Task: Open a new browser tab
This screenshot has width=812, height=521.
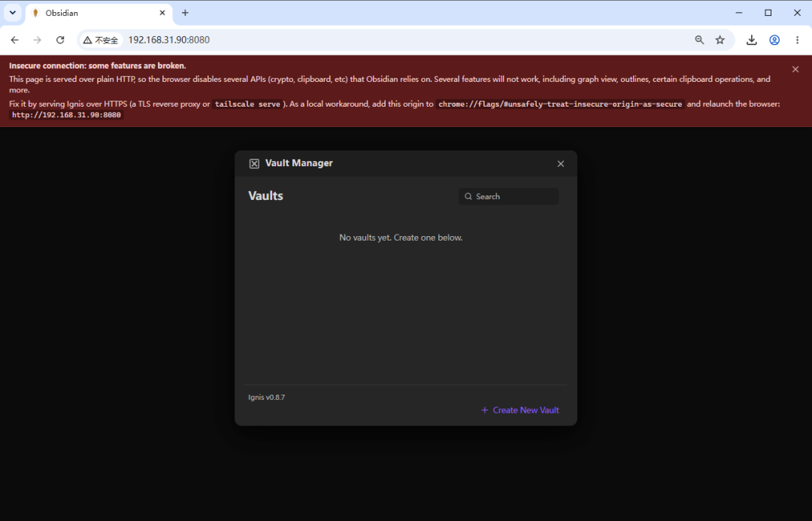Action: pos(185,13)
